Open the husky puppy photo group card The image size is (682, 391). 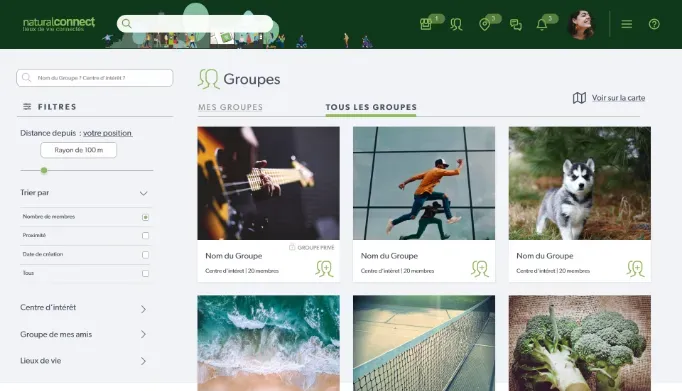[x=580, y=183]
